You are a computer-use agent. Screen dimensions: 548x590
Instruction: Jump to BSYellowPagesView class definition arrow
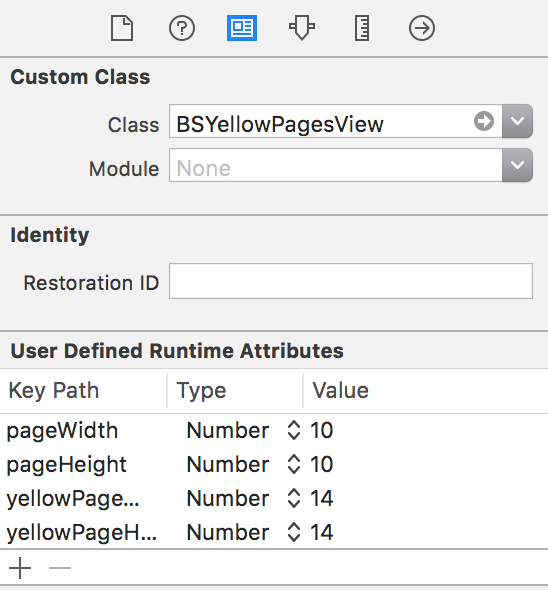click(x=484, y=121)
